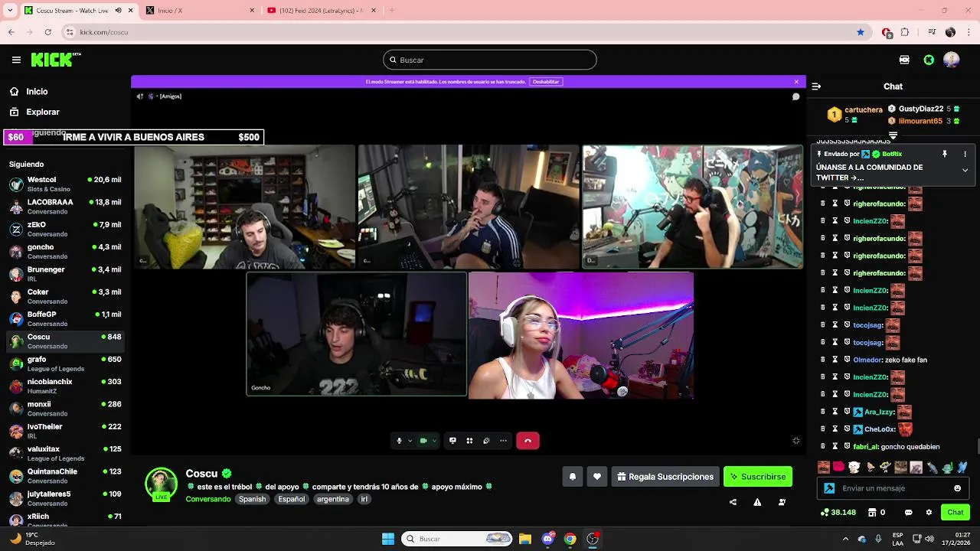Toggle microphone mute in call bar
Image resolution: width=980 pixels, height=551 pixels.
(x=399, y=441)
